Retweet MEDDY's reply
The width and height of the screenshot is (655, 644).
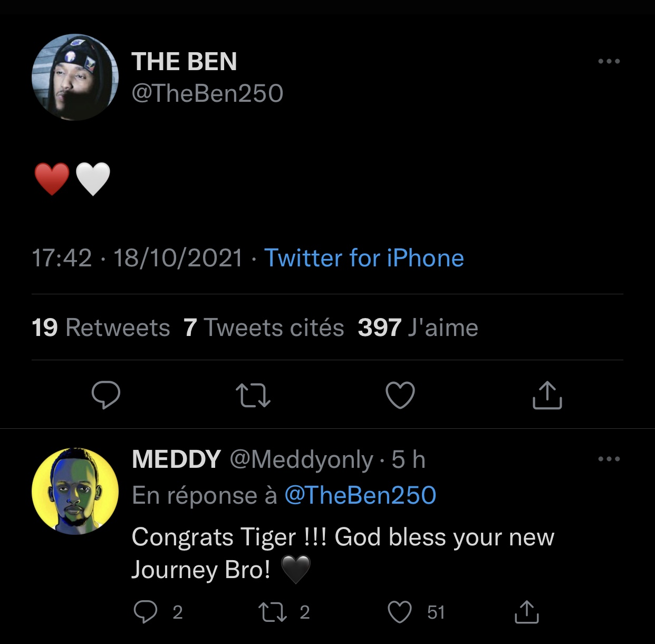click(x=273, y=612)
